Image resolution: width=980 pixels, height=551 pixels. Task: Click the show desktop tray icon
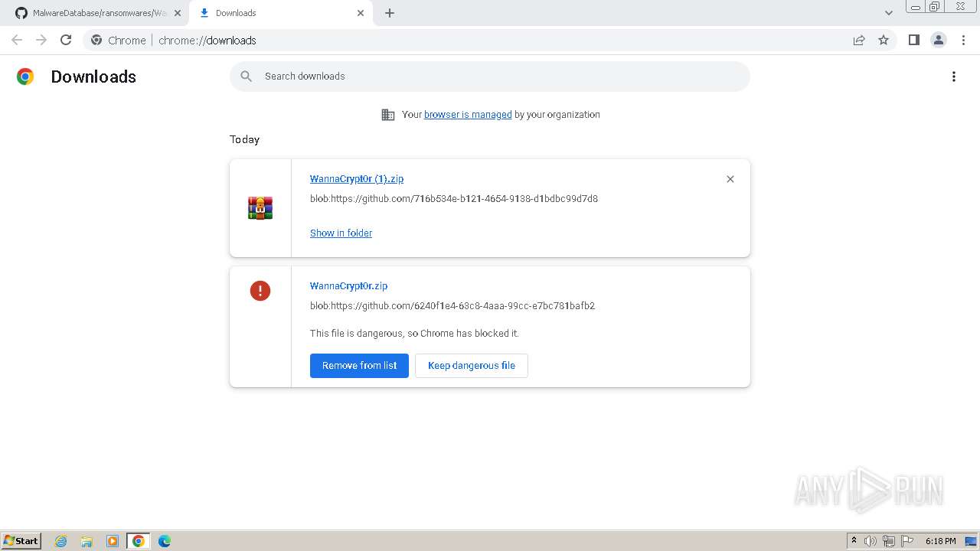coord(971,541)
